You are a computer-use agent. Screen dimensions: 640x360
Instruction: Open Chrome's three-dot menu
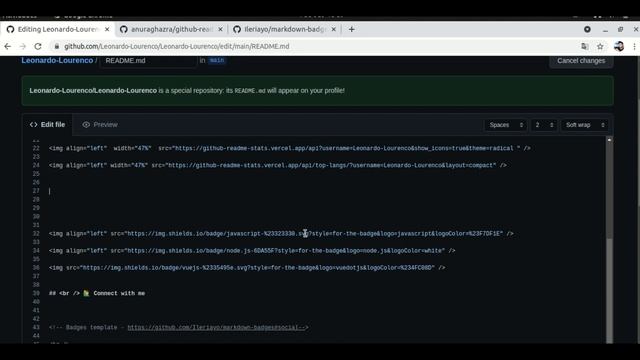[634, 47]
